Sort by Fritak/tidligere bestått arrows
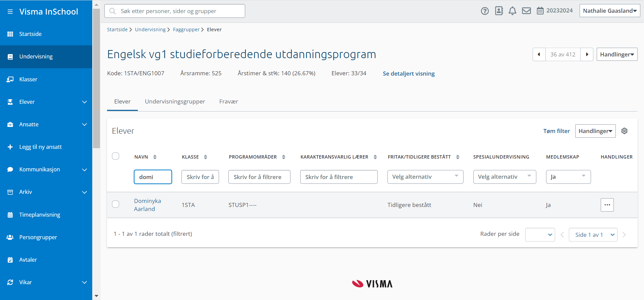The width and height of the screenshot is (644, 300). [x=458, y=157]
